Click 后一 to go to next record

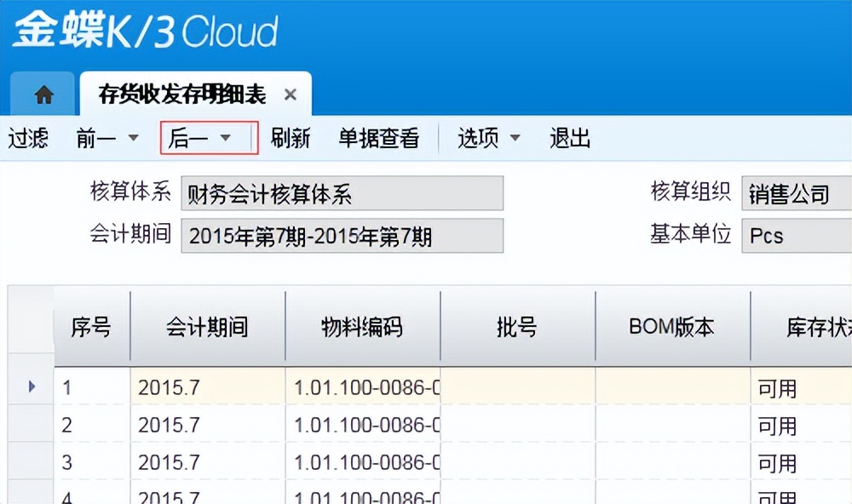186,138
